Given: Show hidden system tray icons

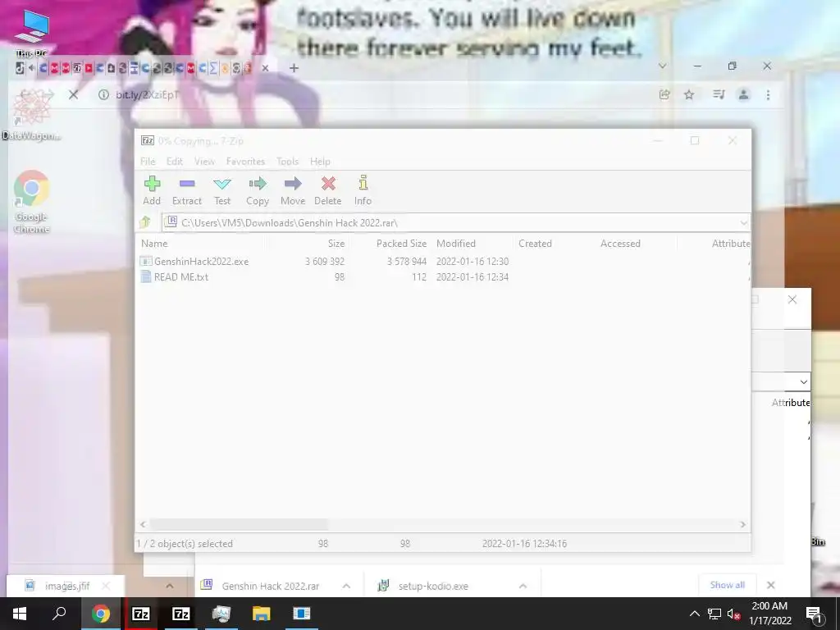Looking at the screenshot, I should coord(694,614).
